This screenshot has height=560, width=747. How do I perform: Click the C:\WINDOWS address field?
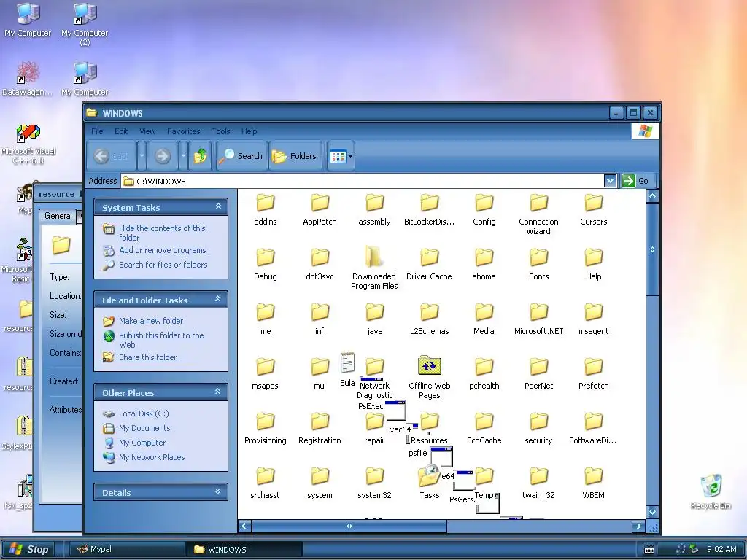[362, 181]
